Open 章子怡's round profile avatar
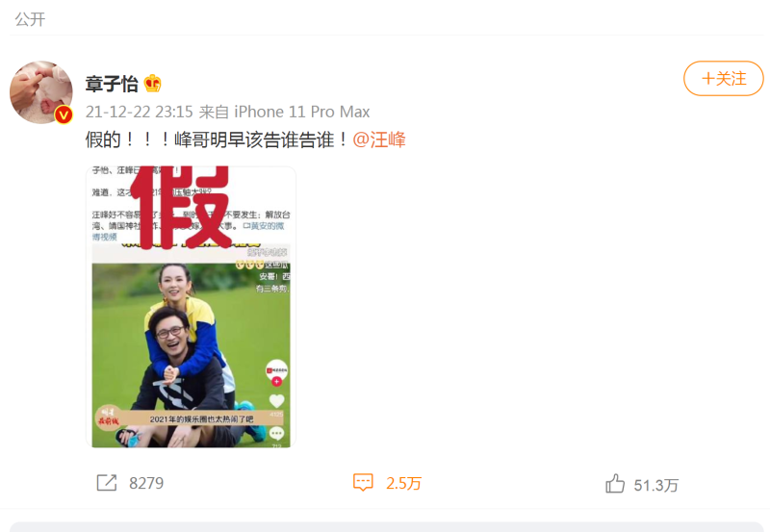Screen dimensions: 770x532 pyautogui.click(x=41, y=91)
